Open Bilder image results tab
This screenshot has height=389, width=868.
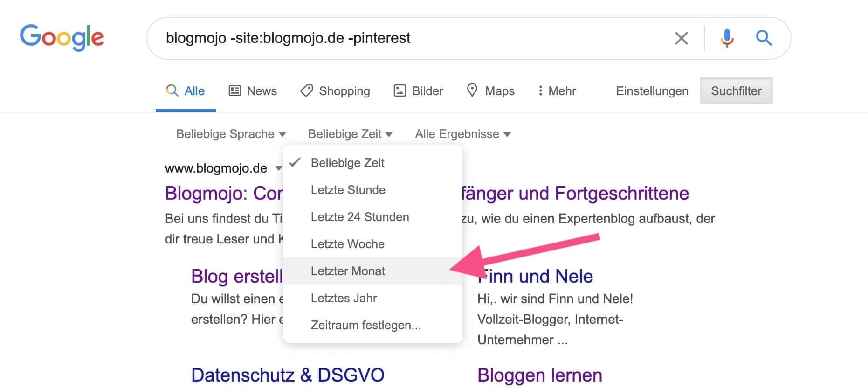pos(418,91)
